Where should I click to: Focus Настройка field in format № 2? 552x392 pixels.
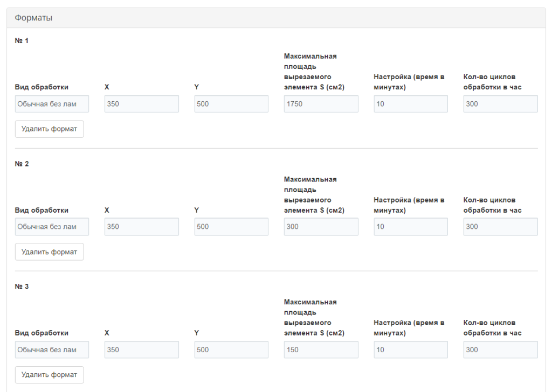coord(410,227)
